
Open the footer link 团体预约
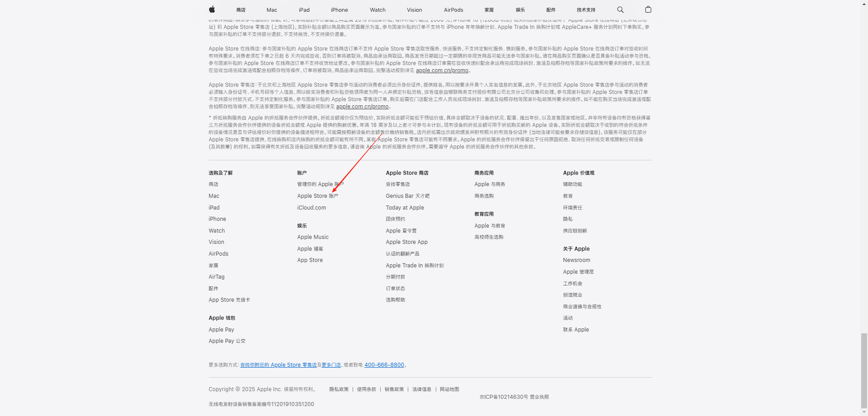[395, 219]
